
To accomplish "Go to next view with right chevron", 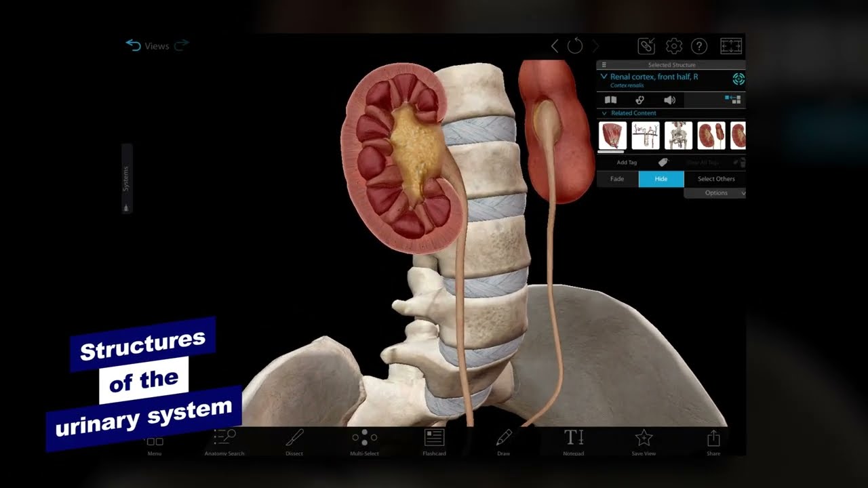I will tap(595, 46).
